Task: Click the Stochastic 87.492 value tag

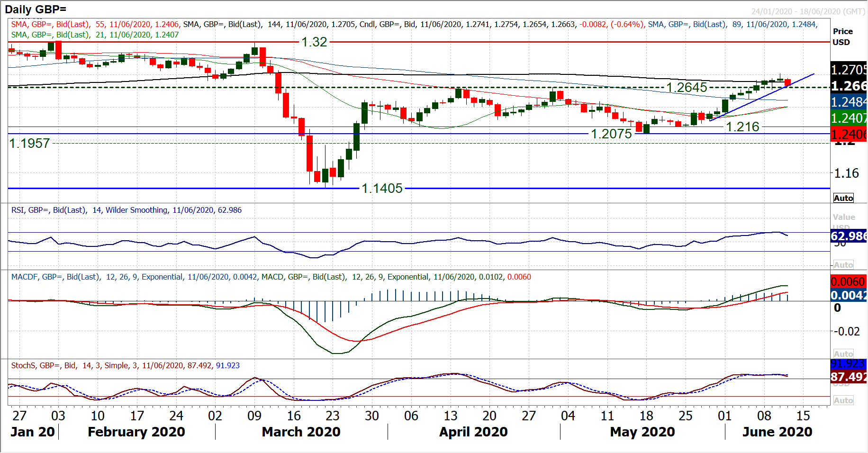Action: [x=849, y=377]
